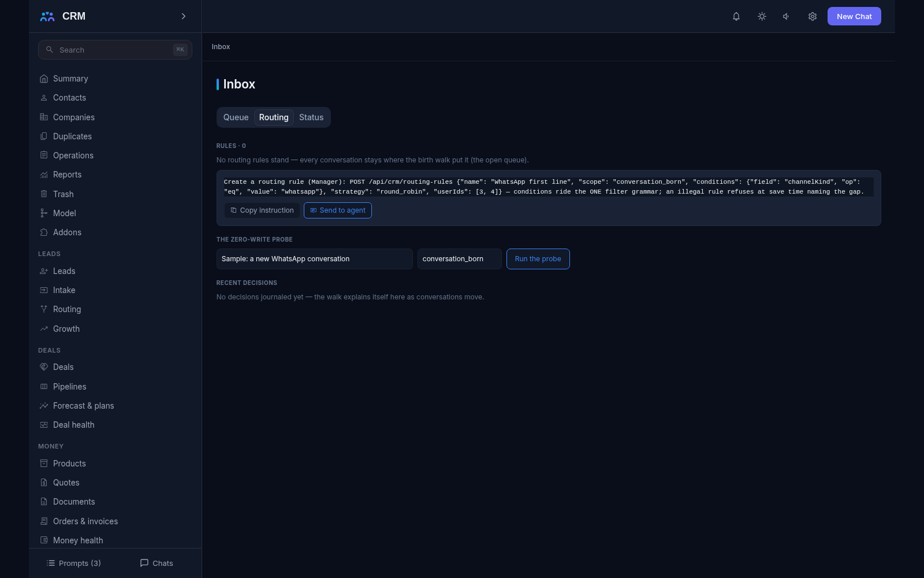Switch to the Queue tab

(x=236, y=117)
